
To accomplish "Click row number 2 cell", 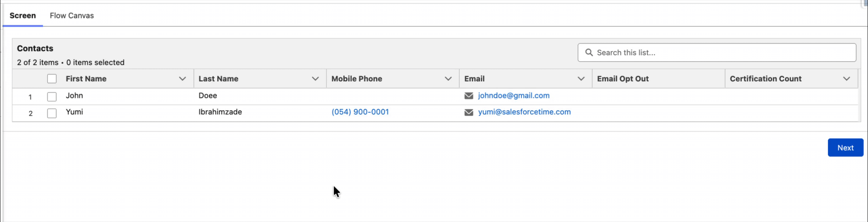I will (31, 113).
